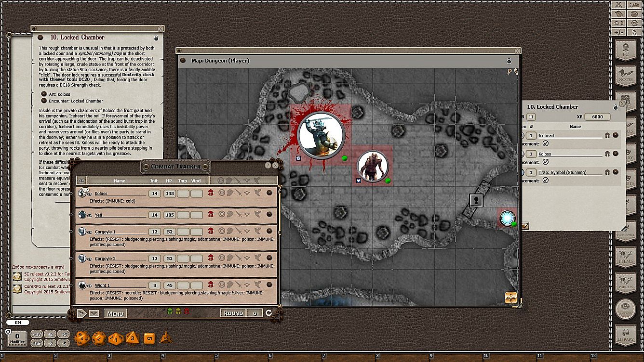Click the GM speaker label

pos(17,323)
